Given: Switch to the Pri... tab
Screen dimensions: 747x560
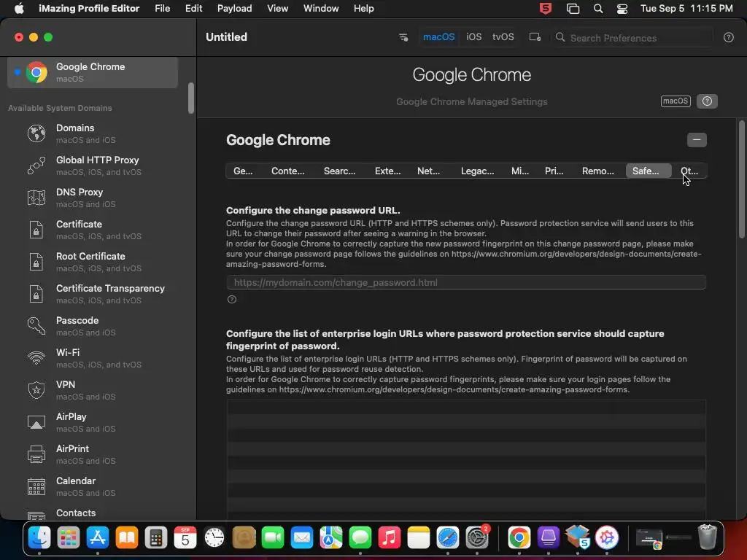Looking at the screenshot, I should [x=554, y=171].
